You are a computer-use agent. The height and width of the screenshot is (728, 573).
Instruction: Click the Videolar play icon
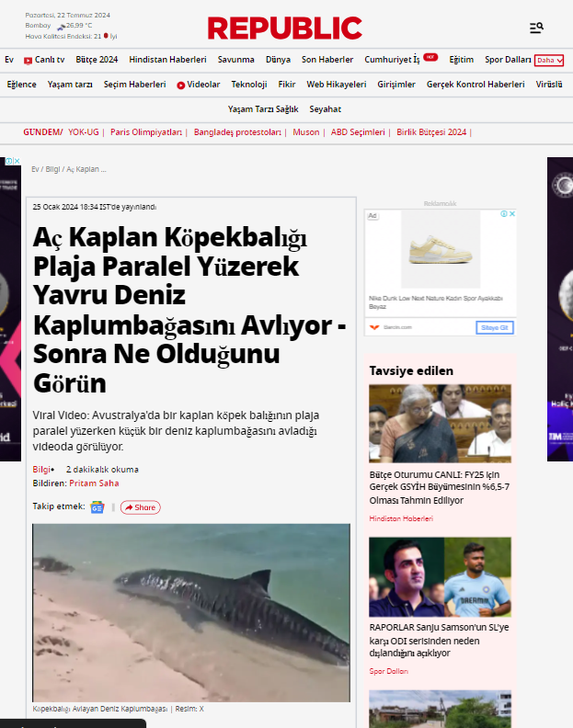(181, 85)
